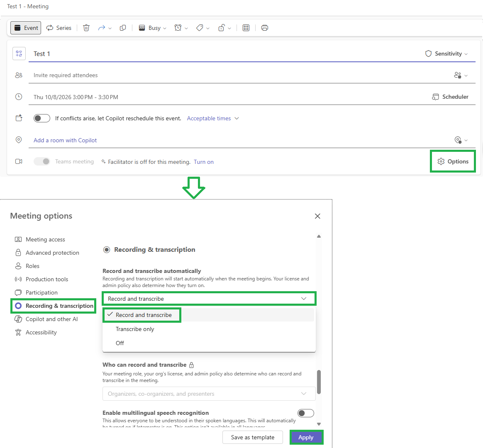Go to Advanced protection section
This screenshot has height=448, width=483.
[47, 253]
